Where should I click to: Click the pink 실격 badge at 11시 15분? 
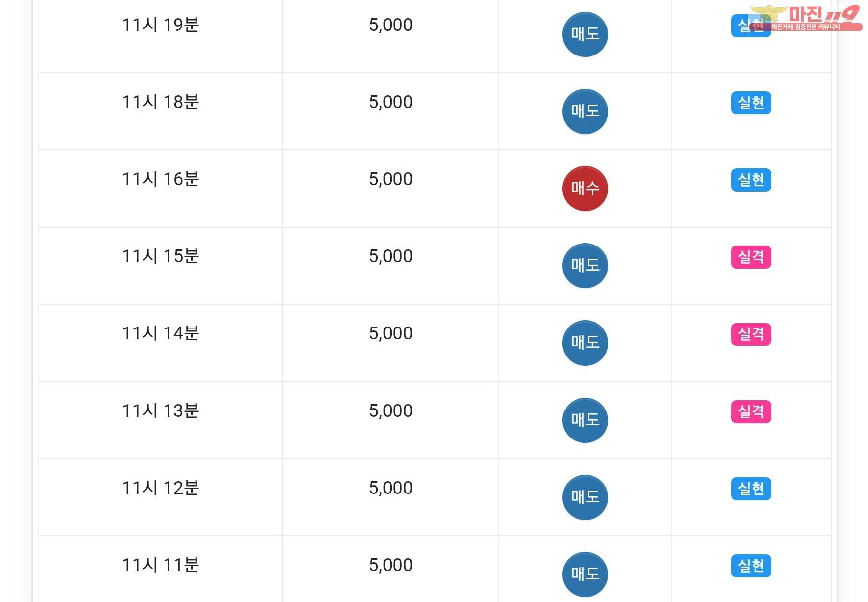(751, 257)
